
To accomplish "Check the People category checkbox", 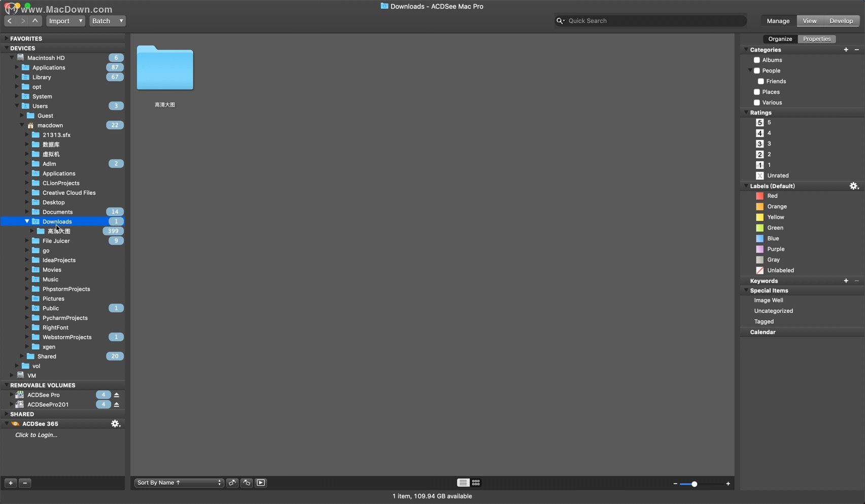I will tap(757, 70).
